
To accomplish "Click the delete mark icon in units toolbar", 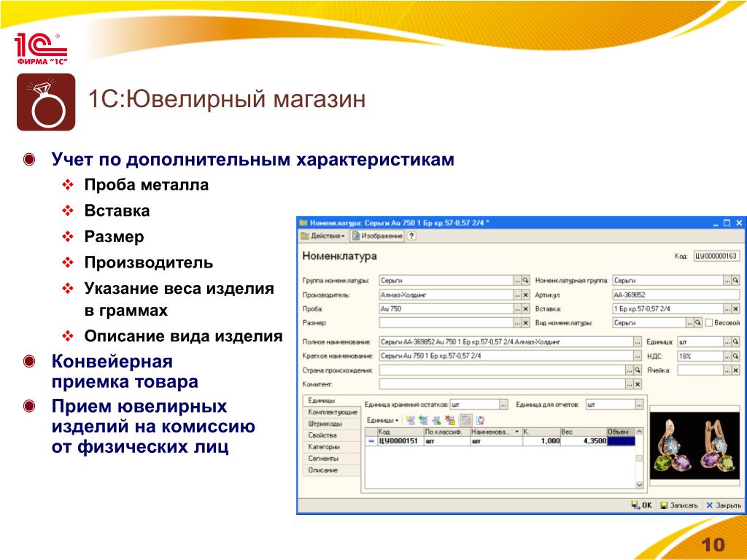I will point(449,420).
